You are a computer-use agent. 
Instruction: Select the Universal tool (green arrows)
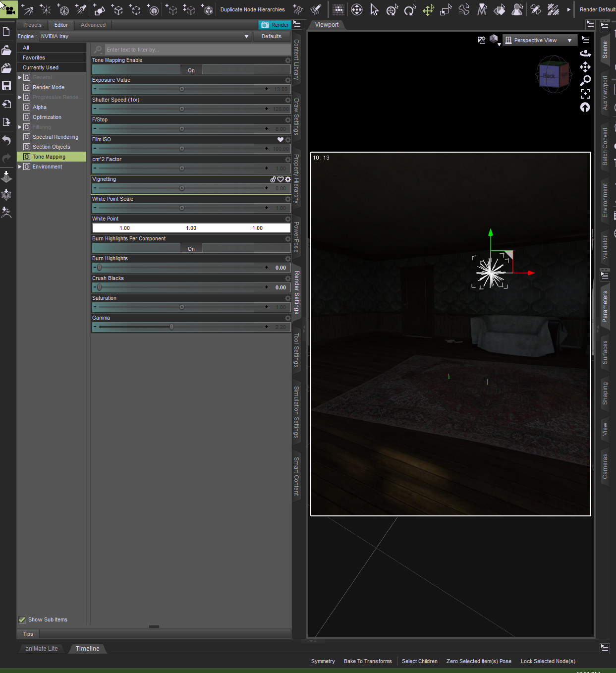point(428,9)
